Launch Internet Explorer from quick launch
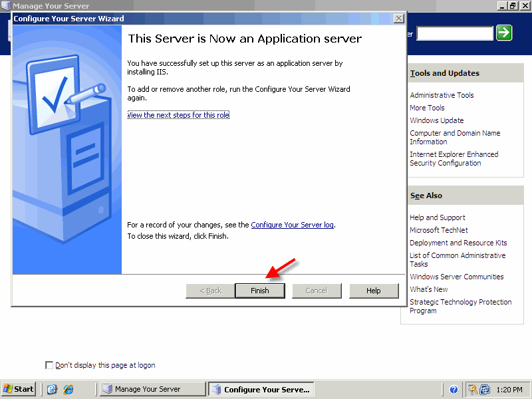 tap(68, 389)
